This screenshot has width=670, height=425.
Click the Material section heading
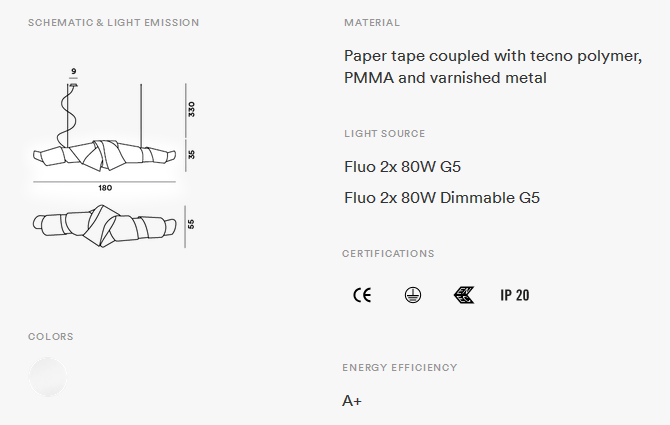372,23
